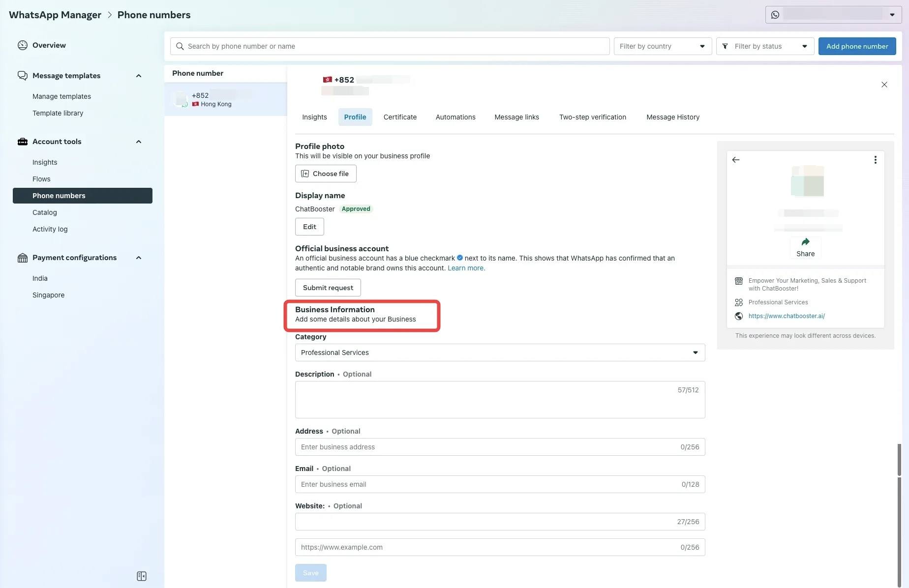Click the Payment configurations bank icon
Image resolution: width=909 pixels, height=588 pixels.
pos(23,258)
